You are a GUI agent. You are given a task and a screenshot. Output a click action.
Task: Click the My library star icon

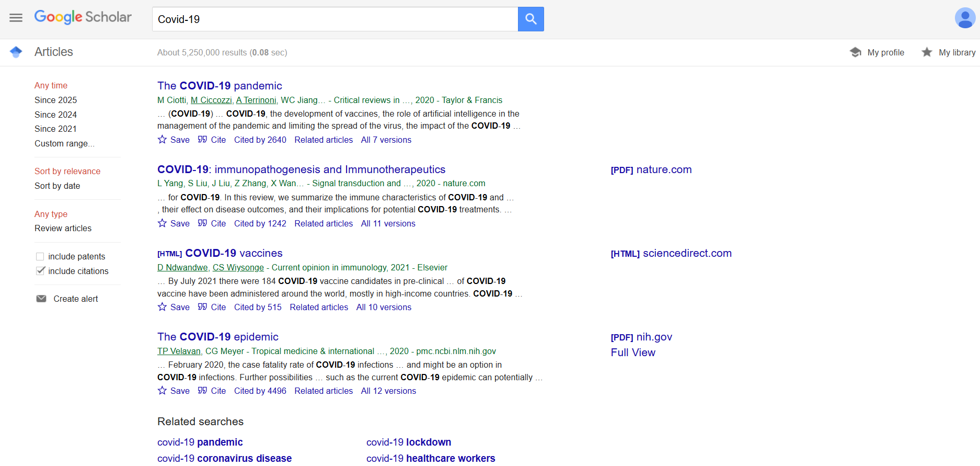[927, 52]
